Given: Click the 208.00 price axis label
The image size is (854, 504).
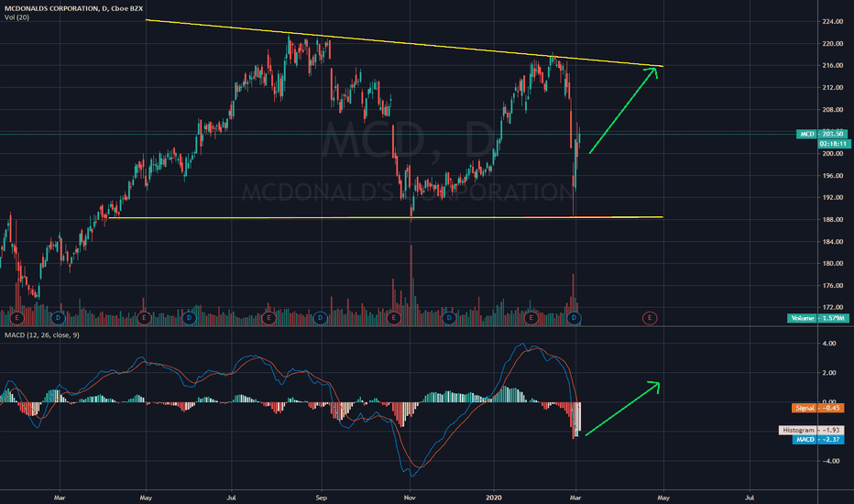Looking at the screenshot, I should (x=832, y=110).
